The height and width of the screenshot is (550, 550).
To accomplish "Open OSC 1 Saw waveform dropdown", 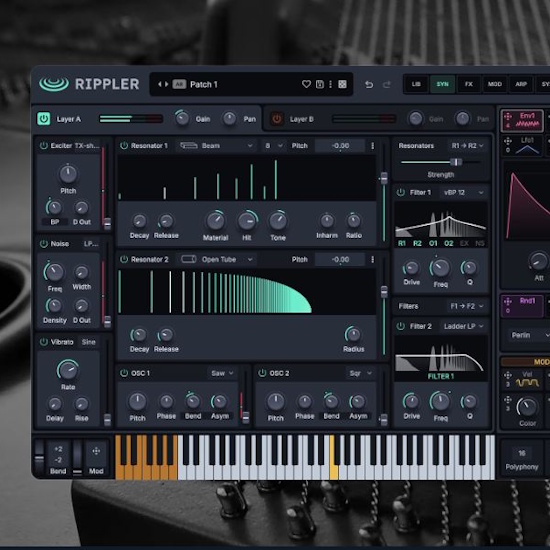I will pos(222,373).
